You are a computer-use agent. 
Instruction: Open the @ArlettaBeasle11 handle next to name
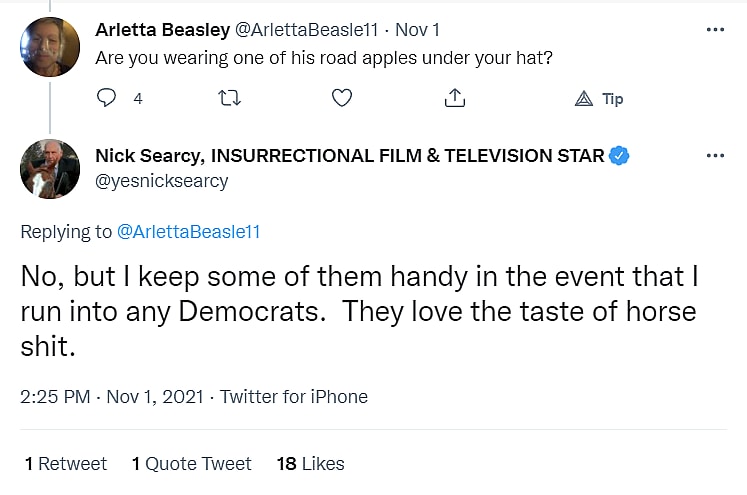(305, 30)
